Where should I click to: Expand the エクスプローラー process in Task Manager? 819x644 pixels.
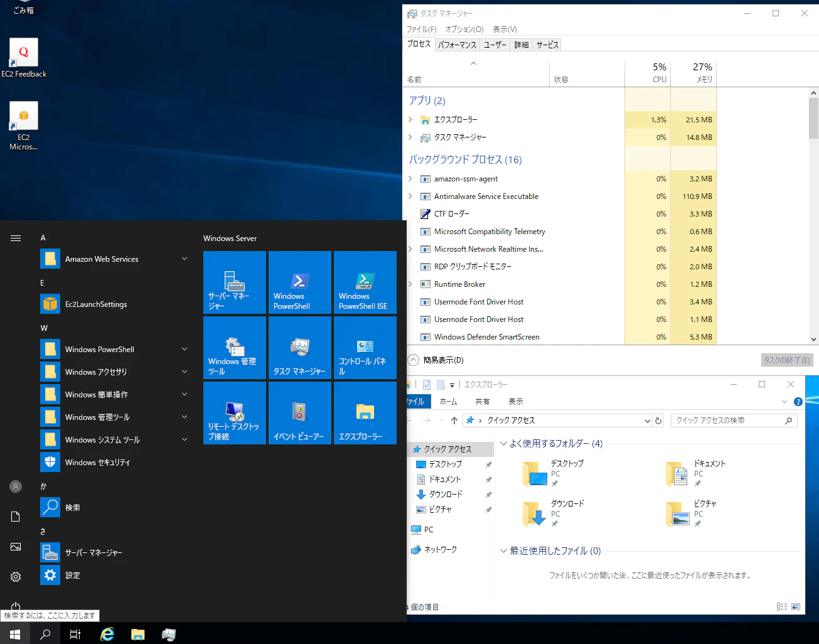point(410,119)
